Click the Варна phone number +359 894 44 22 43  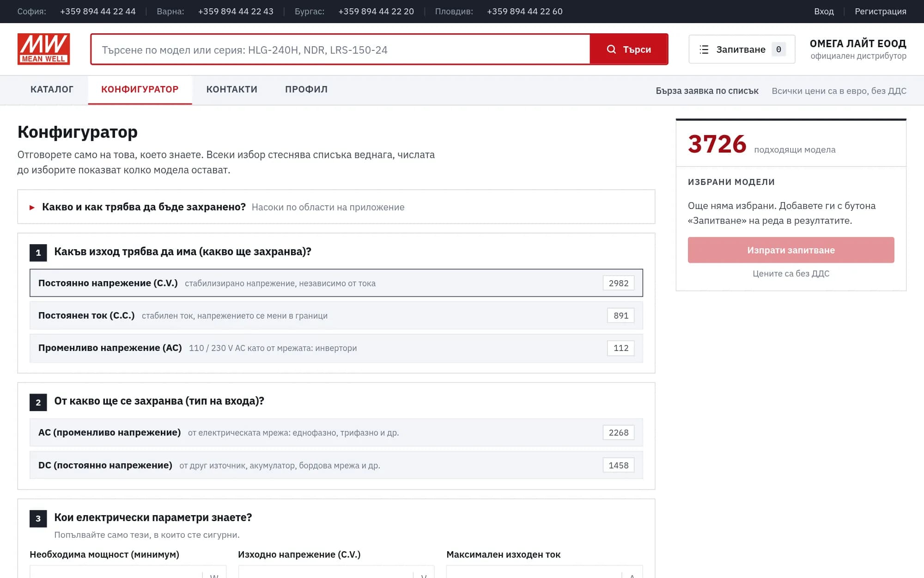(x=236, y=12)
